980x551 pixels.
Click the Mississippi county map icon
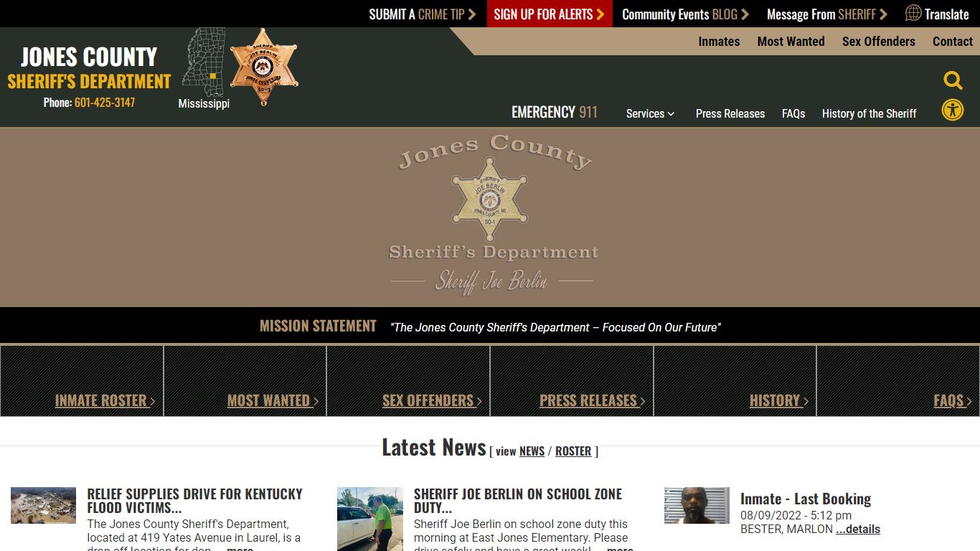tap(204, 62)
